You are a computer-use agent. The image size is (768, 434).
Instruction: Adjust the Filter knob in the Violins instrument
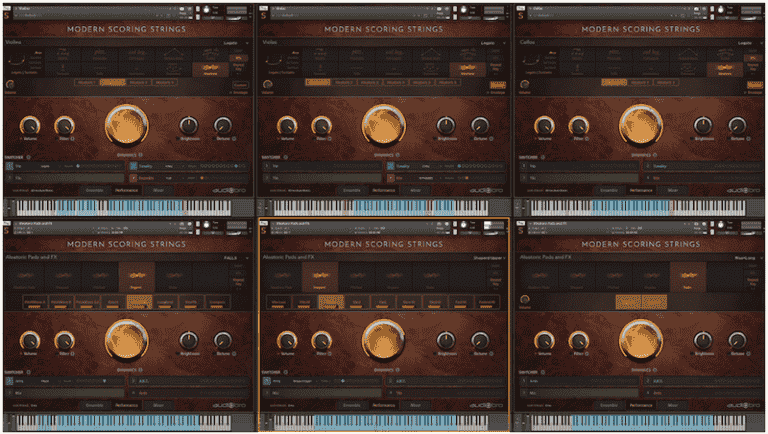tap(64, 126)
